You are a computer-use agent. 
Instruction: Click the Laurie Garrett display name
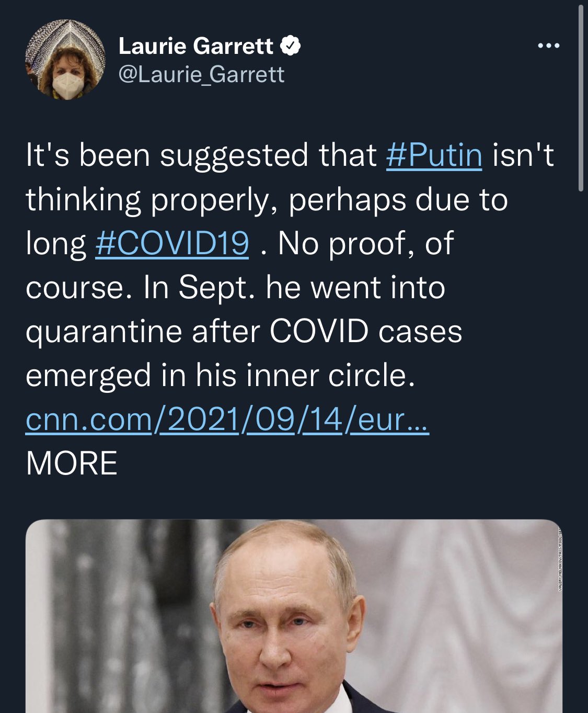195,46
